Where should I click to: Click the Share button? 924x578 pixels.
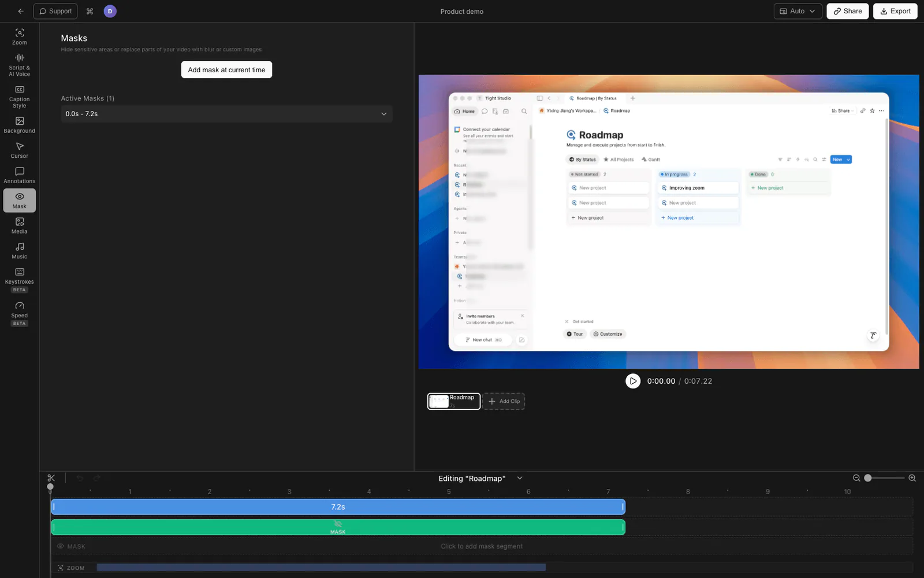click(x=847, y=11)
